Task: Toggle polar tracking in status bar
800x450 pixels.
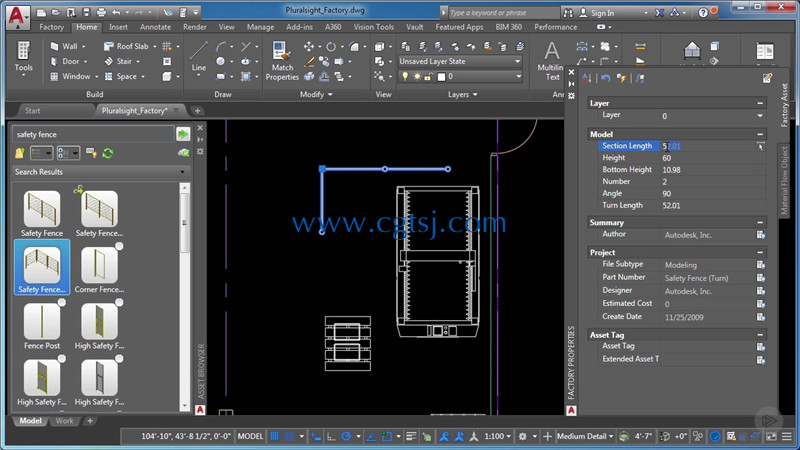Action: coord(346,436)
